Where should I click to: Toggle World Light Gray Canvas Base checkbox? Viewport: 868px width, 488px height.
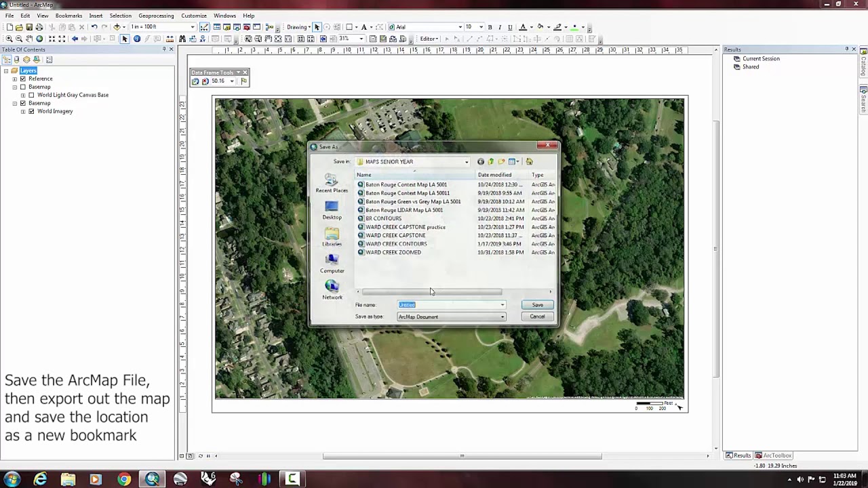31,95
